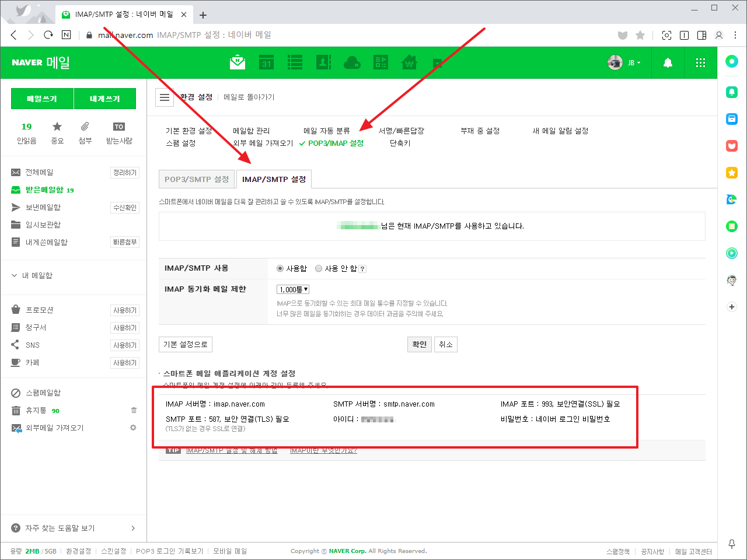This screenshot has width=747, height=560.
Task: Open the browser vertical dots menu
Action: click(735, 35)
